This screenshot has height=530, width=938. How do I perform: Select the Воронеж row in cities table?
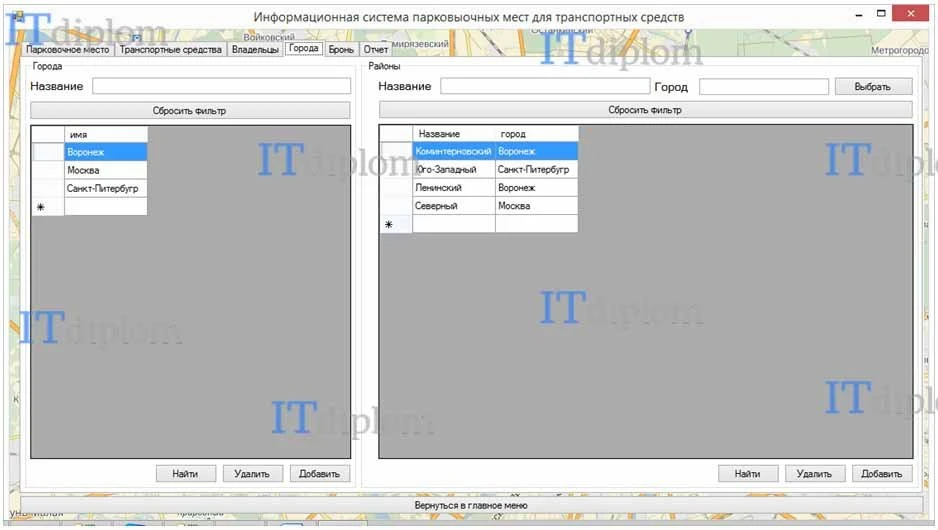point(105,152)
